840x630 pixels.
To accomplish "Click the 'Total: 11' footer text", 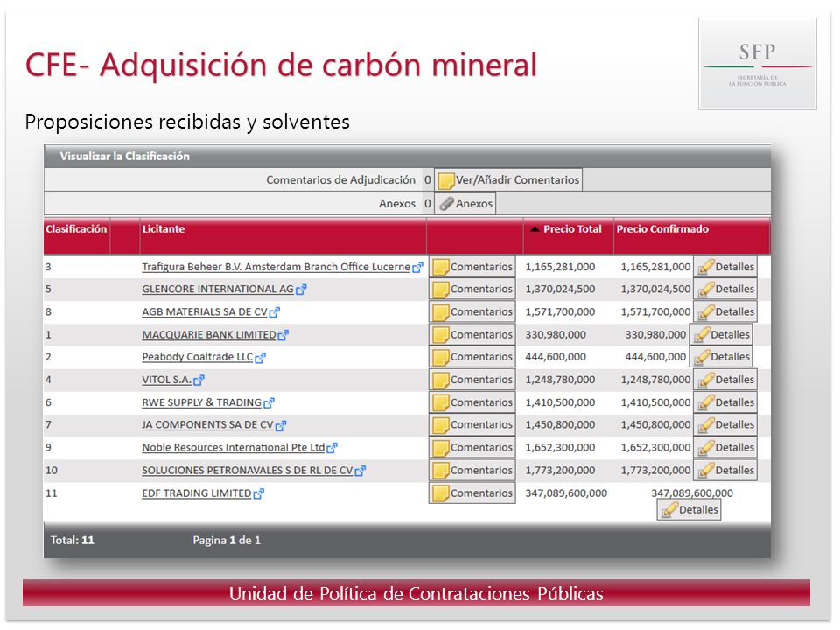I will [x=73, y=541].
